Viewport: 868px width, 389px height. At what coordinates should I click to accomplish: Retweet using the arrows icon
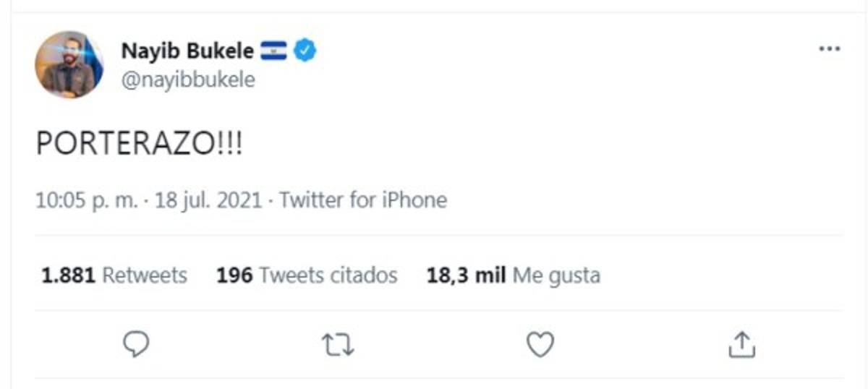[337, 345]
